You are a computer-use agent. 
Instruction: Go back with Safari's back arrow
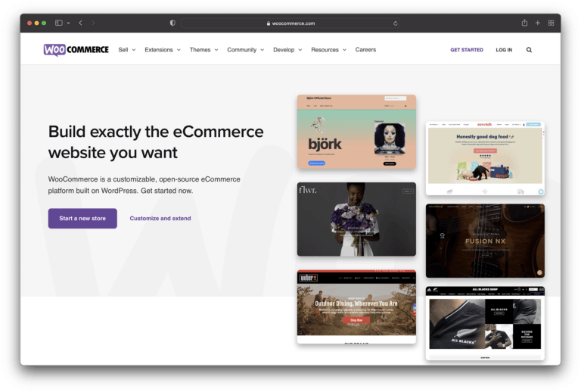[80, 23]
